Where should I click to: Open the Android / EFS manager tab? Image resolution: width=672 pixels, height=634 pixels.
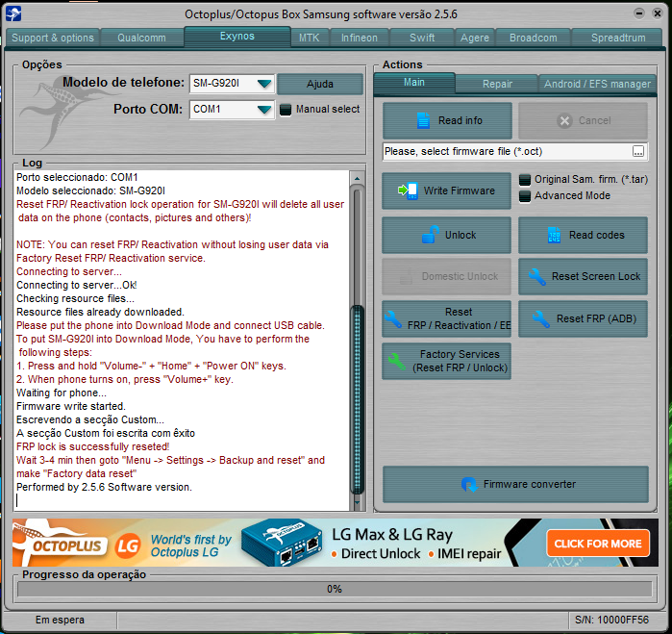pos(597,84)
